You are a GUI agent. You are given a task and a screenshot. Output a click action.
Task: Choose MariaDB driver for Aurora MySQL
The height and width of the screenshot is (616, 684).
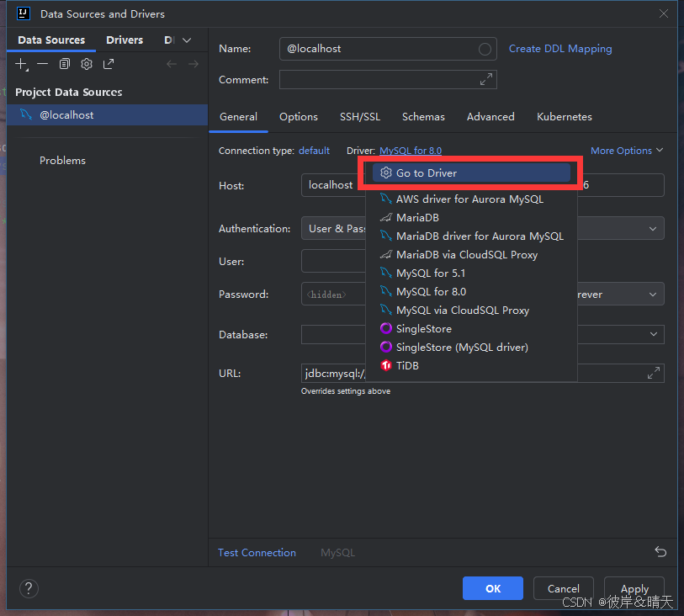tap(471, 236)
